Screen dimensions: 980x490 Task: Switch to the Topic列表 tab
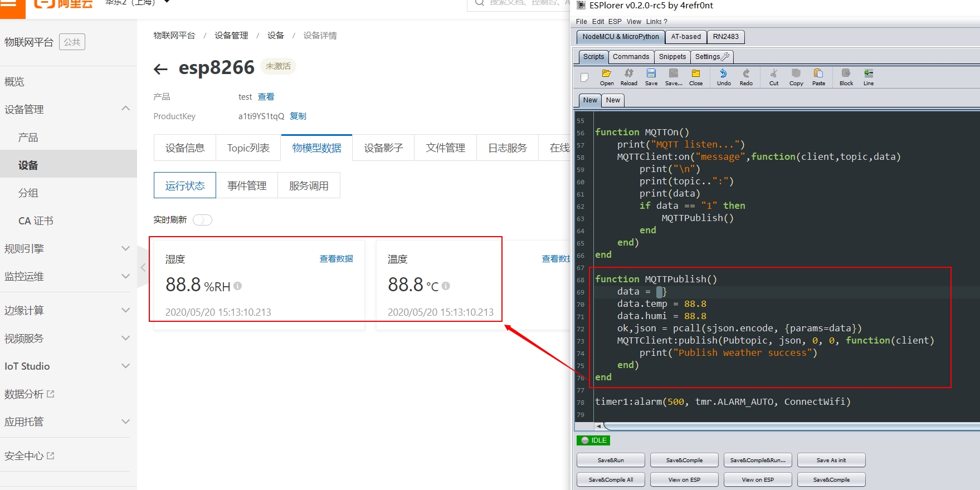point(248,148)
